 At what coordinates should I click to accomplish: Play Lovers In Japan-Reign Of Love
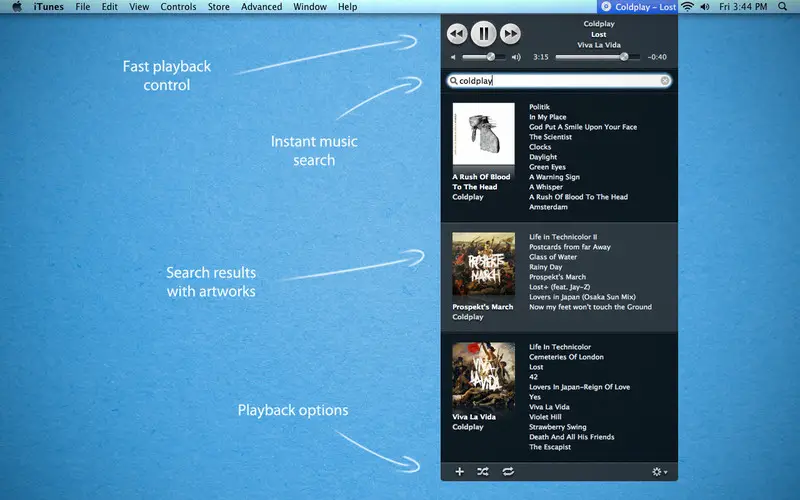579,387
